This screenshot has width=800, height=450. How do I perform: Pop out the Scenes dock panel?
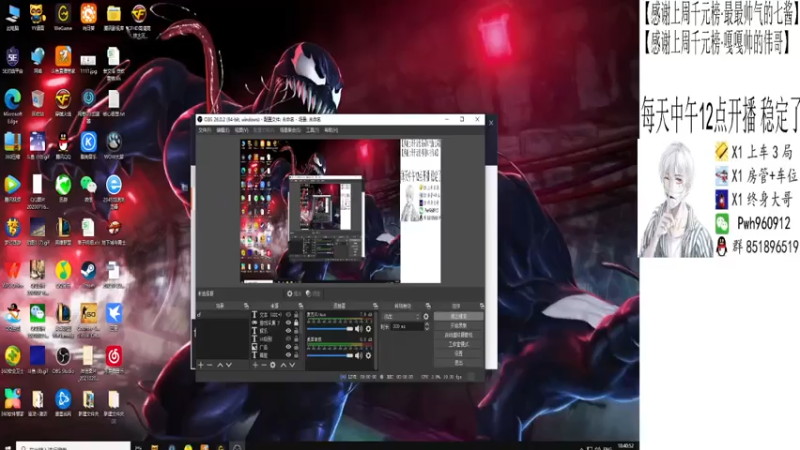pos(246,306)
